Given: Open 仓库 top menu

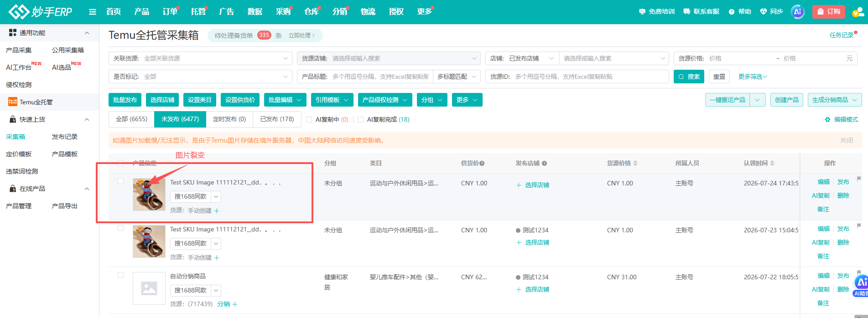Looking at the screenshot, I should 312,12.
